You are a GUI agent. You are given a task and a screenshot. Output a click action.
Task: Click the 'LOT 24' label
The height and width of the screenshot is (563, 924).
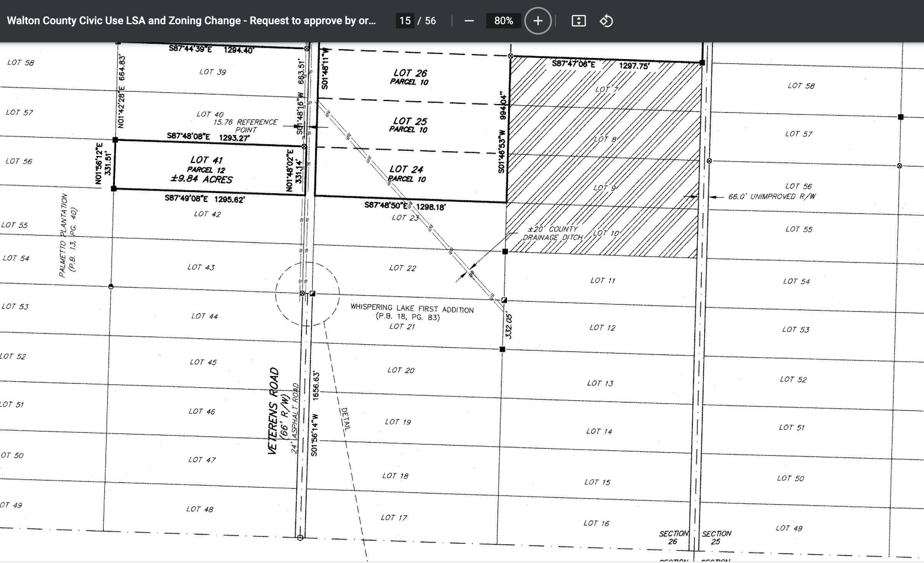point(406,169)
